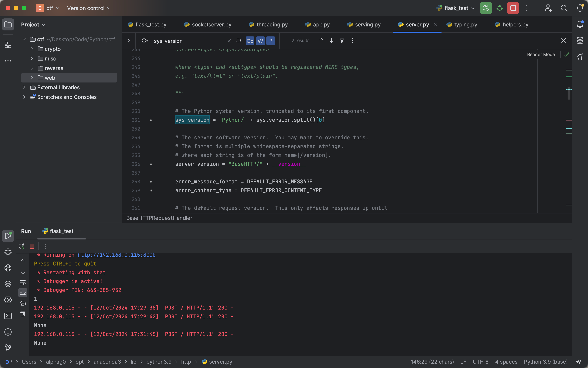Clear all console output with trash icon
588x368 pixels.
23,314
